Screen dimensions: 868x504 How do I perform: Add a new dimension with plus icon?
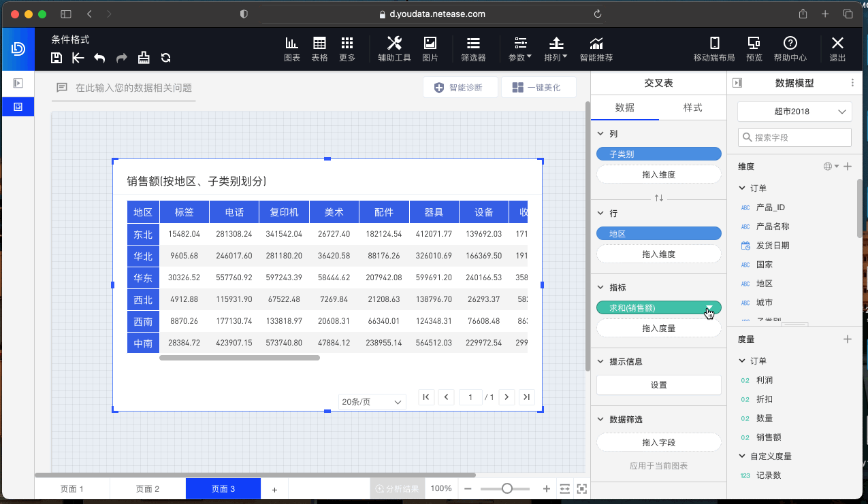click(848, 166)
